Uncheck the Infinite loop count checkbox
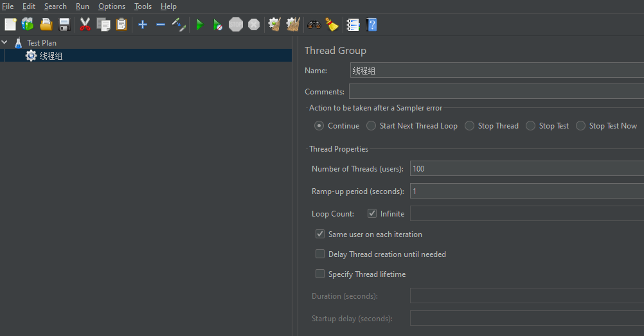644x336 pixels. (372, 214)
